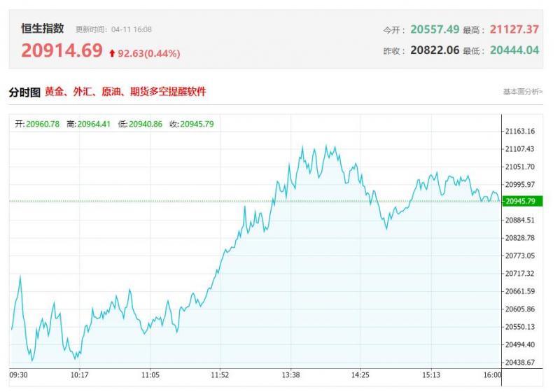The image size is (560, 392).
Task: Click chart open value 20960.78
Action: [x=43, y=124]
